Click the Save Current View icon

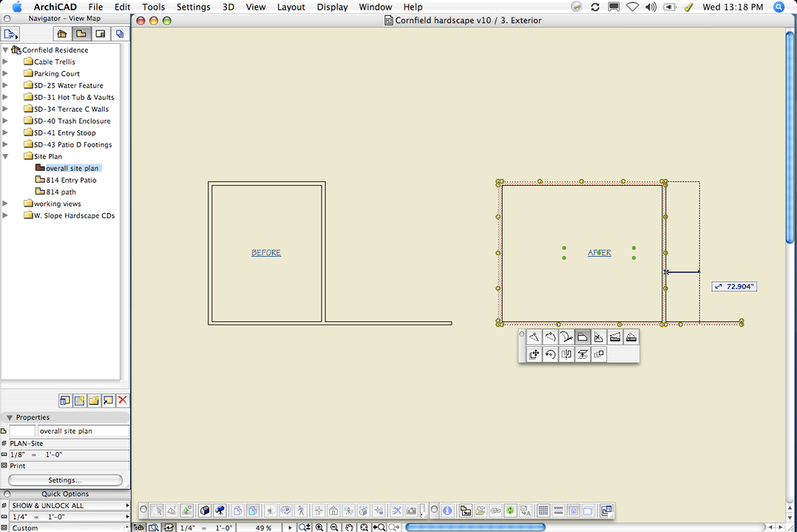point(80,400)
